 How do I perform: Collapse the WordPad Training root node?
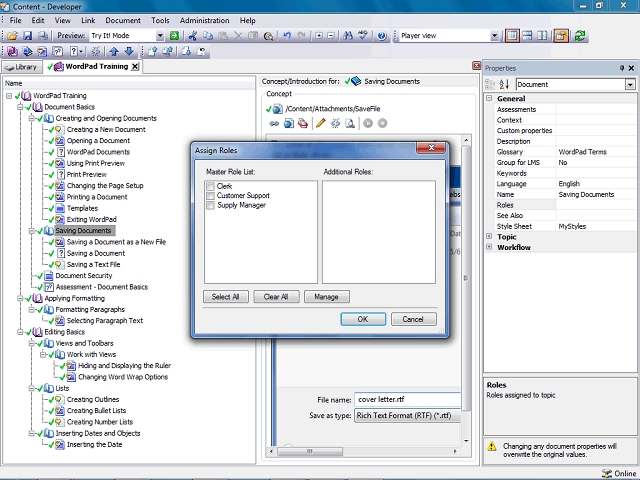click(9, 96)
